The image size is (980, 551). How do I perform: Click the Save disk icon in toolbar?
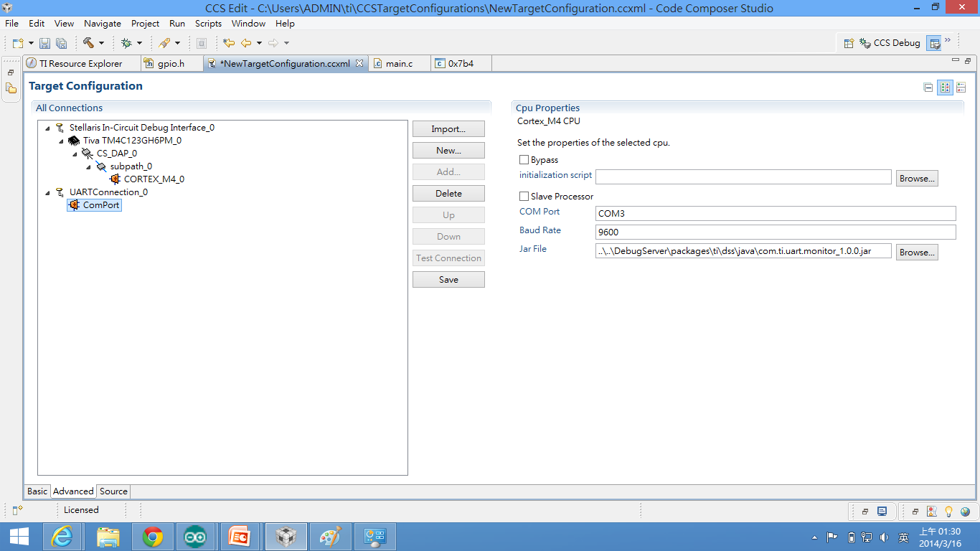[x=44, y=43]
